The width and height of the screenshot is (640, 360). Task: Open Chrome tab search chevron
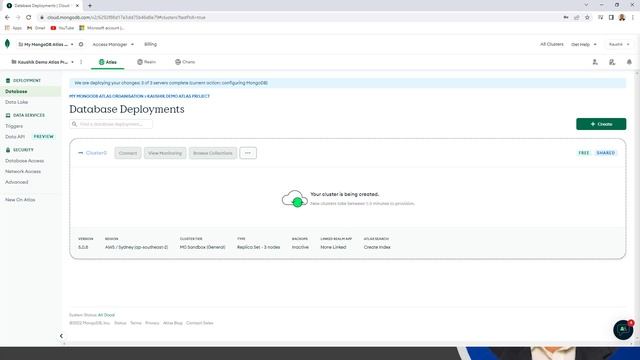(586, 5)
